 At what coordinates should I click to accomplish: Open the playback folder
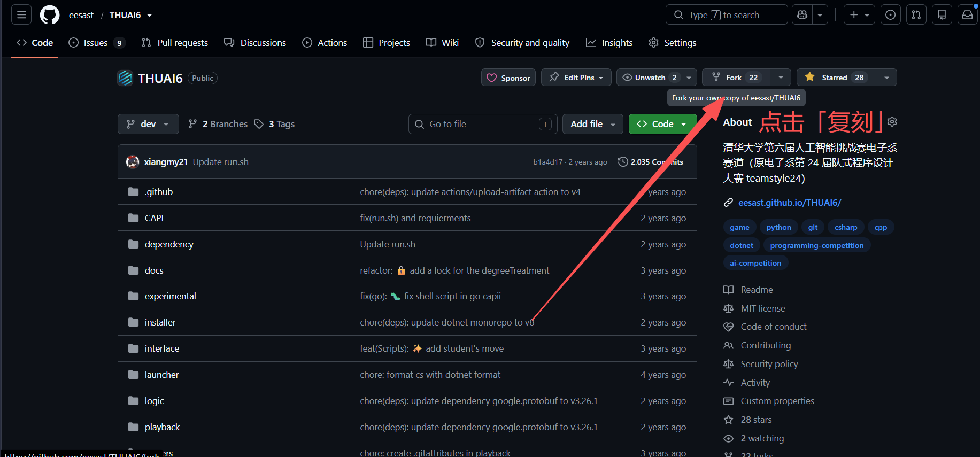point(162,427)
